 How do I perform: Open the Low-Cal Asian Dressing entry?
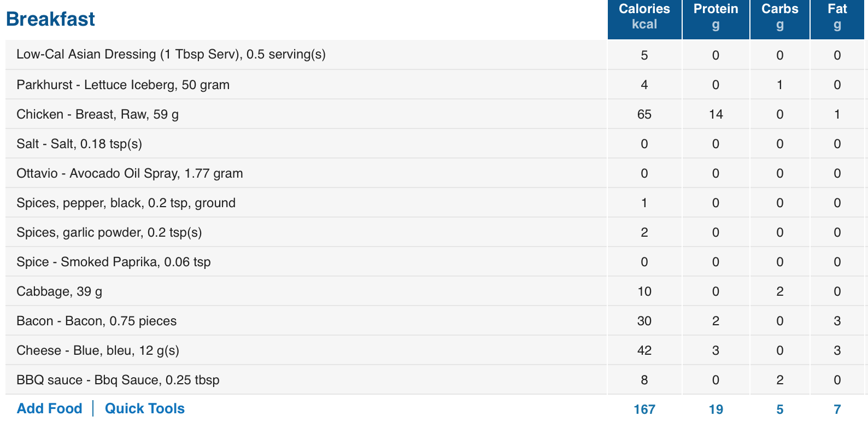pos(171,54)
